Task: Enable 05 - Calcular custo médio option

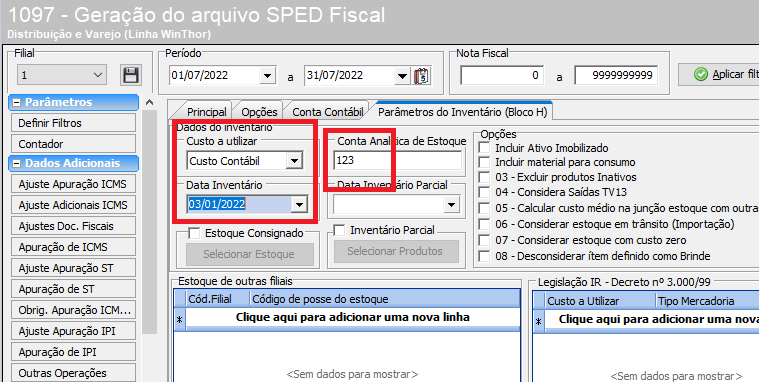Action: point(484,208)
